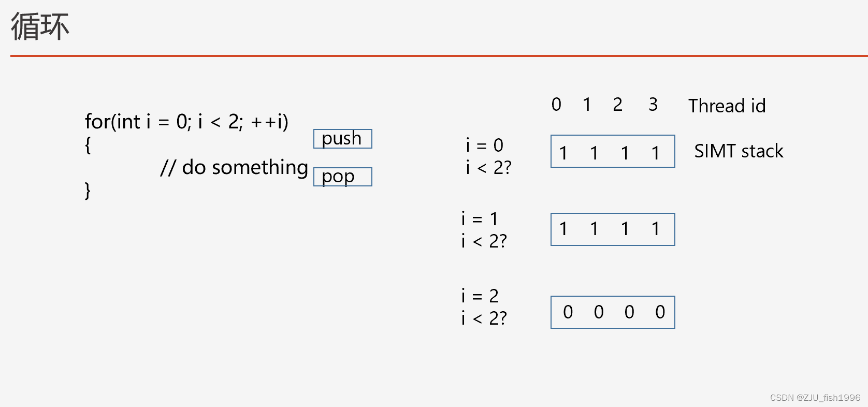Image resolution: width=868 pixels, height=407 pixels.
Task: Click the 'i = 2' condition text
Action: point(480,296)
